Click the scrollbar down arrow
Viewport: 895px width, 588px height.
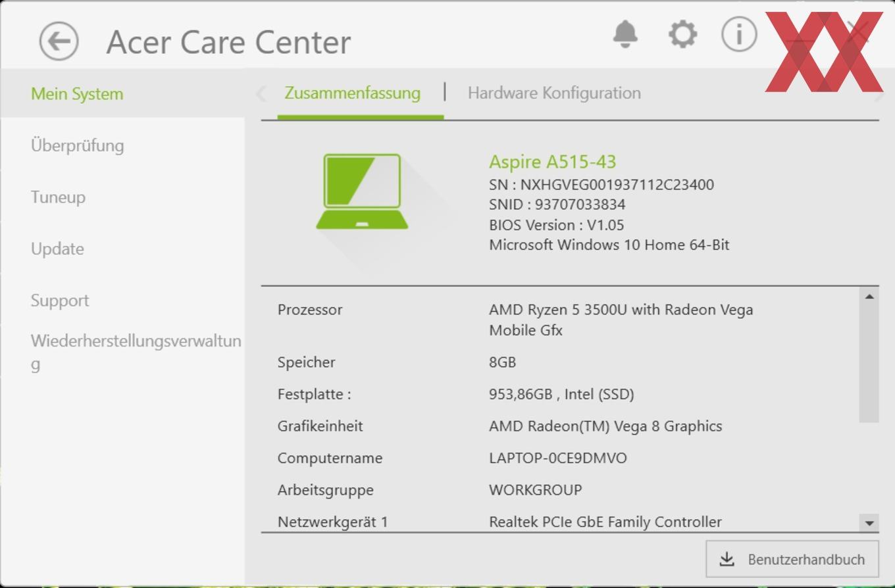[x=869, y=523]
